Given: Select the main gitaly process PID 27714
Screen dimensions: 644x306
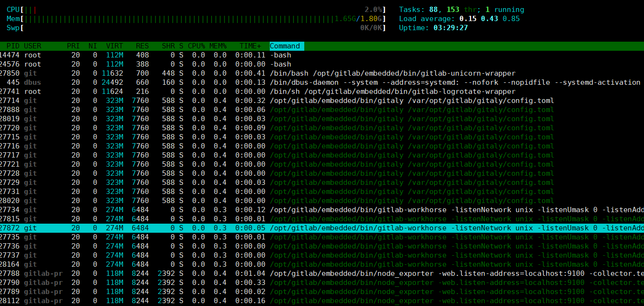Looking at the screenshot, I should (x=322, y=101).
